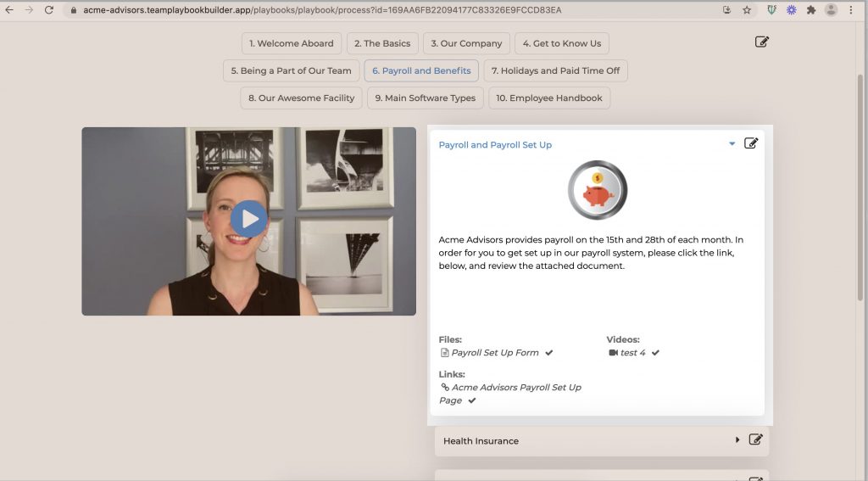
Task: Open Chrome three-dot menu
Action: 851,10
